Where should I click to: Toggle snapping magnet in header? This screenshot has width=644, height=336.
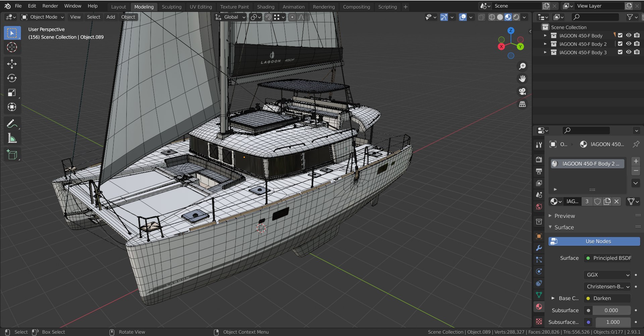pyautogui.click(x=268, y=17)
